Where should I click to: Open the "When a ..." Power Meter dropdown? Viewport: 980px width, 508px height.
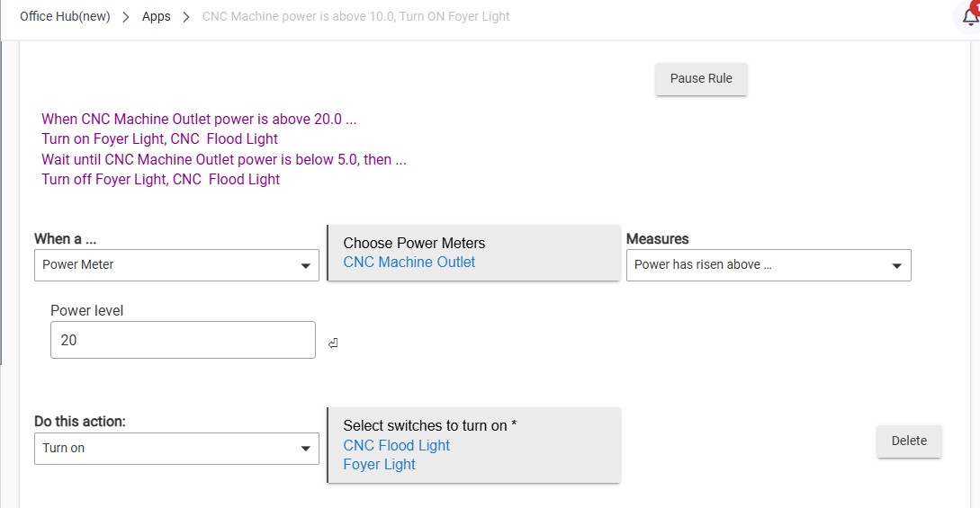(x=176, y=265)
